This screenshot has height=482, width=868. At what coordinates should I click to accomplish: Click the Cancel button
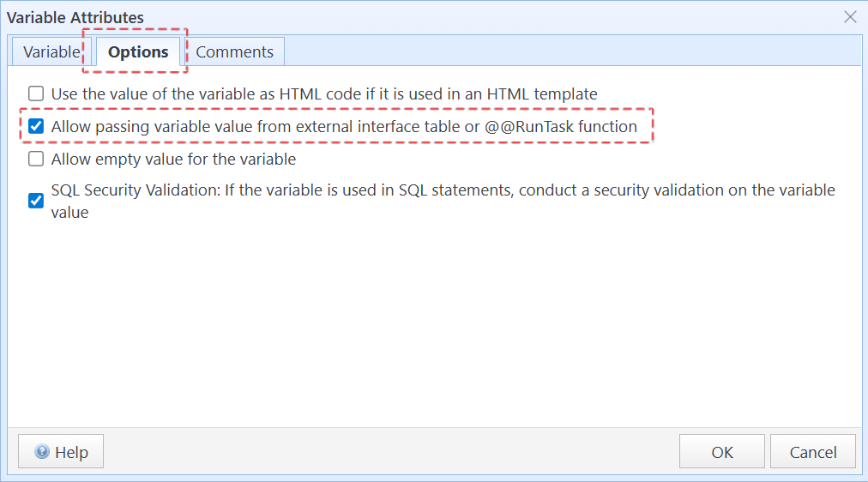[812, 452]
